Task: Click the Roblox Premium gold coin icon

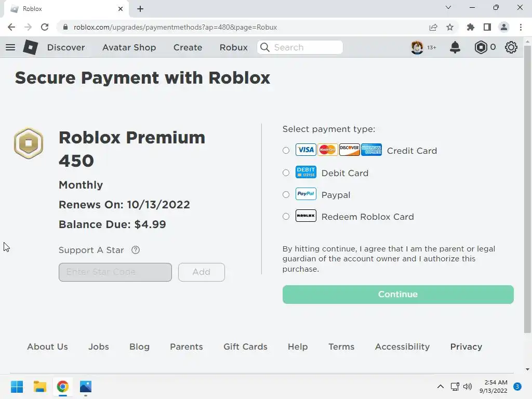Action: pyautogui.click(x=29, y=143)
